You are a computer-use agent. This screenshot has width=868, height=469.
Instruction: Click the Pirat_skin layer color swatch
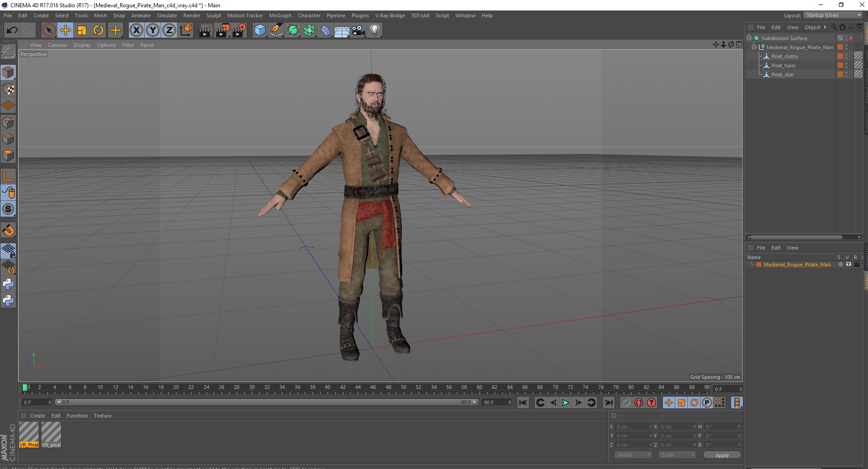(840, 75)
